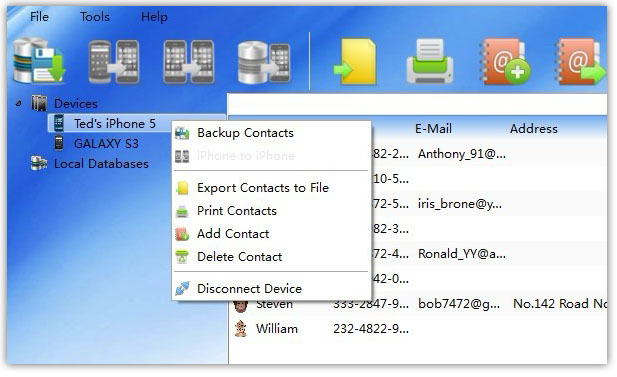Select the No.142 Road address cell

[560, 304]
